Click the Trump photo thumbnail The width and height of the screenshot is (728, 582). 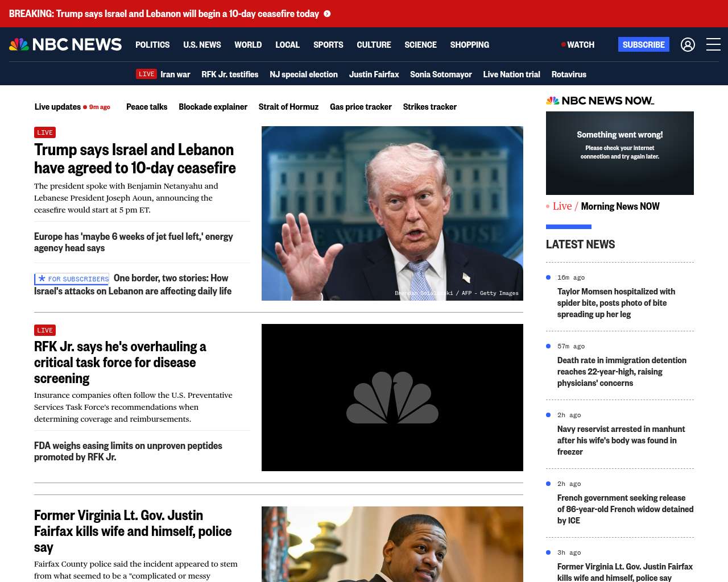click(x=392, y=213)
